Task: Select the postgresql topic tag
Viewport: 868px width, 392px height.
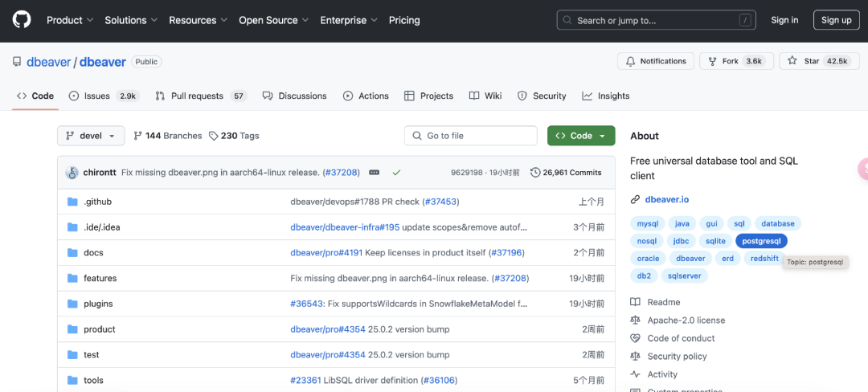Action: click(761, 241)
